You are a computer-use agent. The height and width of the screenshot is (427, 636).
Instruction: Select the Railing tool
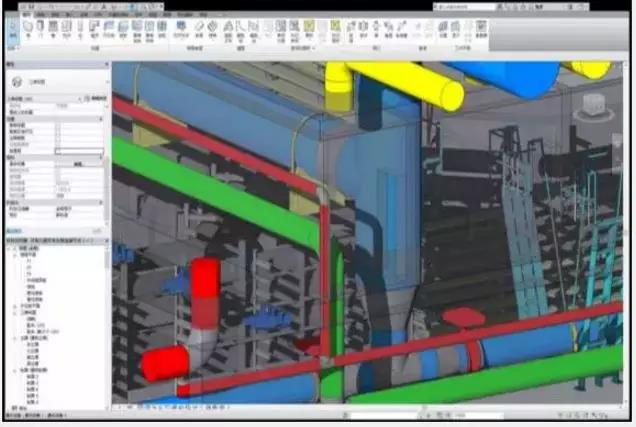click(x=181, y=30)
